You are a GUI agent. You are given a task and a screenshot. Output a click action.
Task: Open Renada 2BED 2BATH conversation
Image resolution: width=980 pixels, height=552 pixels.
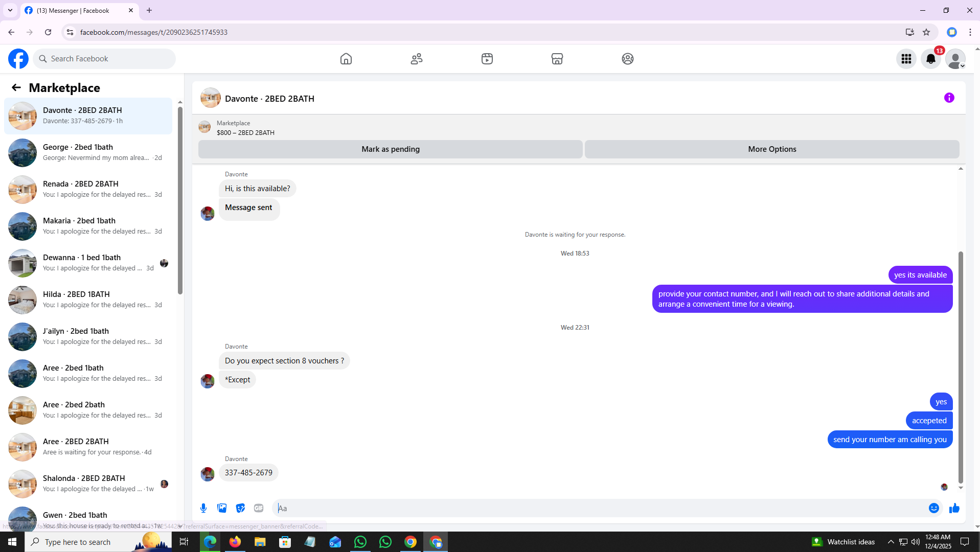[x=88, y=190]
